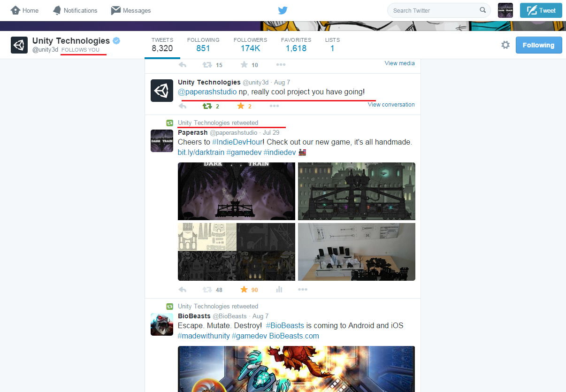Open the paper model desk photo
This screenshot has height=392, width=566.
[x=357, y=252]
